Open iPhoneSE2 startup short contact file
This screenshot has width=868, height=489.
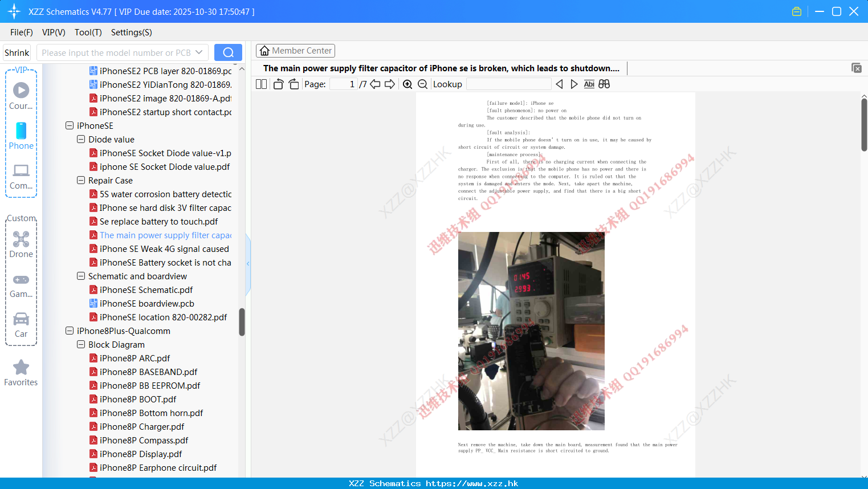(x=161, y=112)
